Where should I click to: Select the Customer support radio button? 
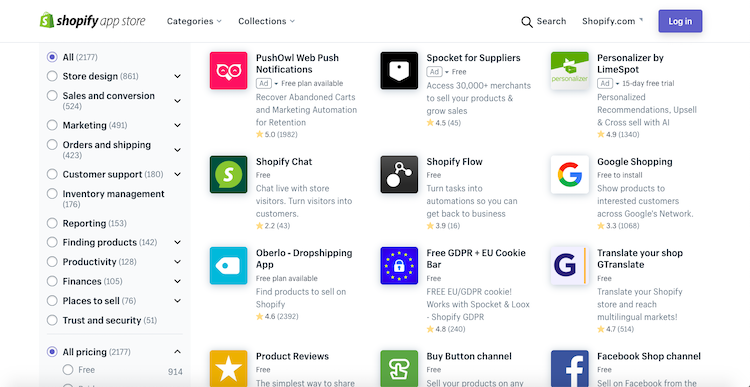click(x=52, y=174)
